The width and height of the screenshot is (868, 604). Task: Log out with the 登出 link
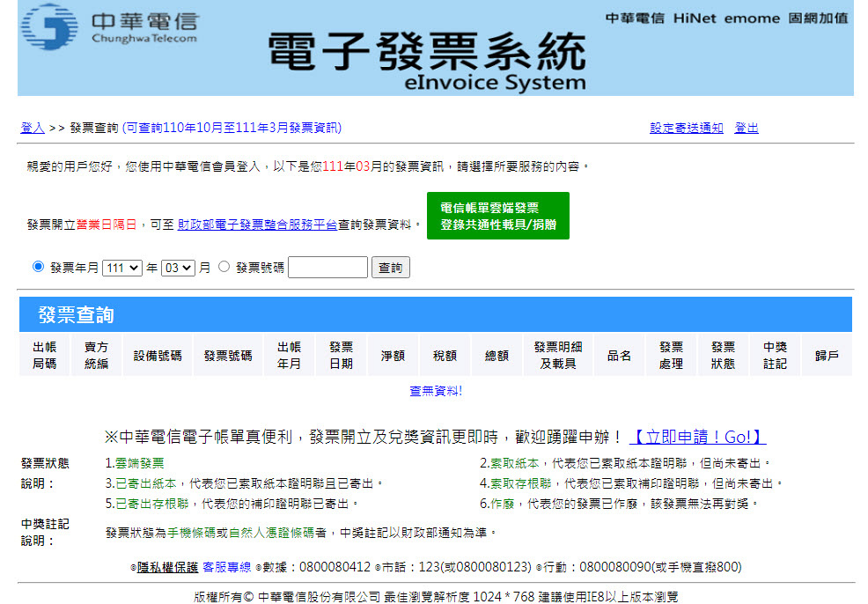coord(747,128)
